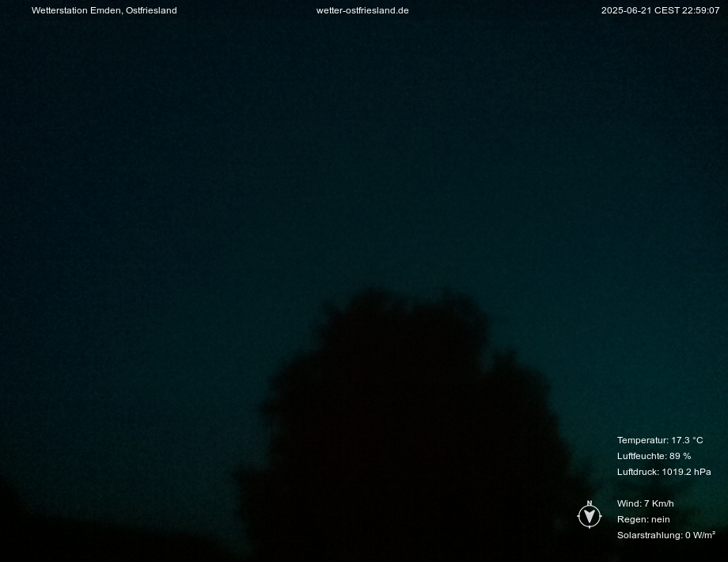
Task: Click the 'Regen: nein' reading
Action: click(643, 519)
